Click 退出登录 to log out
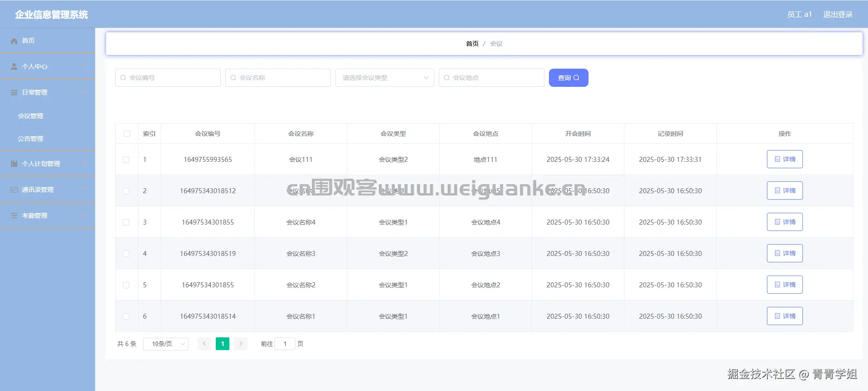The image size is (868, 391). click(838, 15)
